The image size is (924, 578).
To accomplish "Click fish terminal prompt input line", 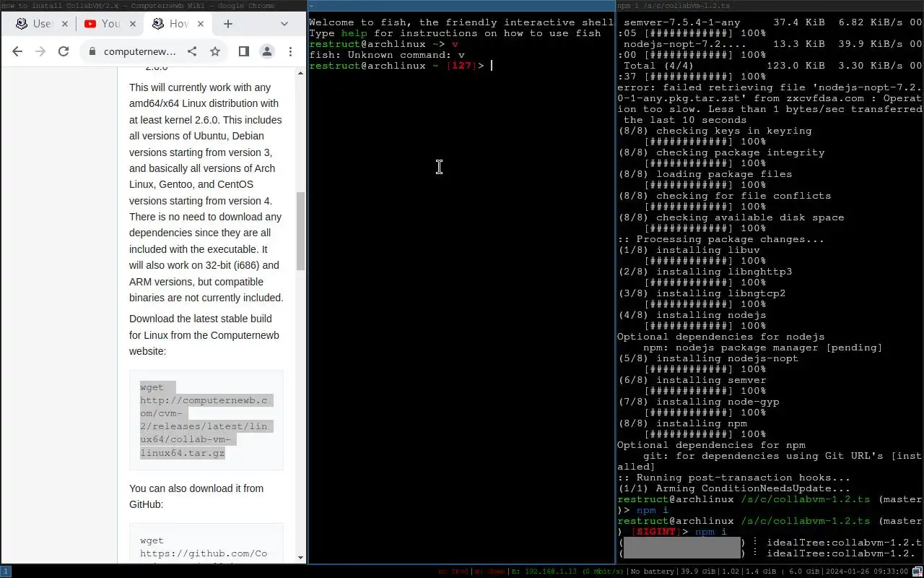I will [x=461, y=66].
